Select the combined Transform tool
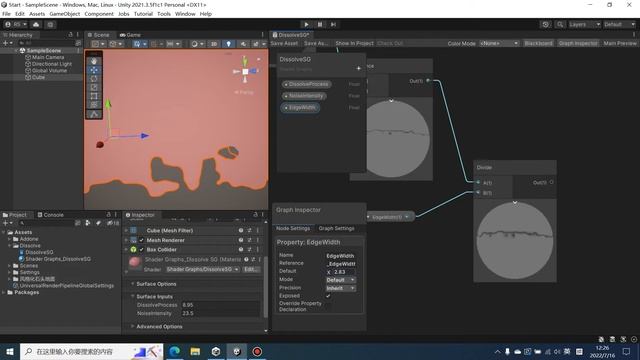Viewport: 640px width, 360px height. coord(94,105)
